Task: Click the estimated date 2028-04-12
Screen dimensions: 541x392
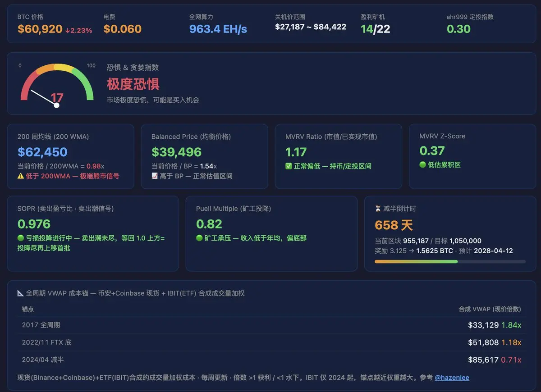Action: 493,251
